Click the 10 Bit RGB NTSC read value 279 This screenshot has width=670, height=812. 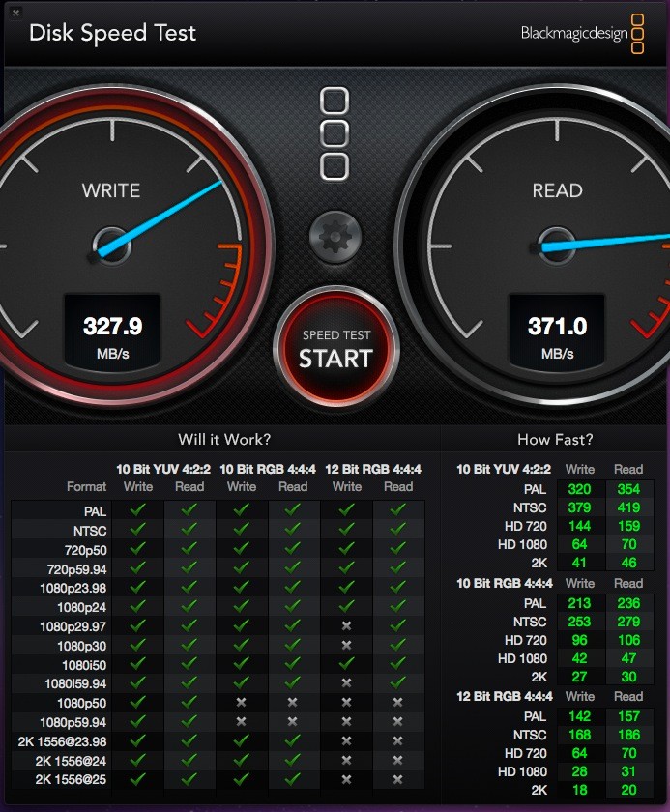click(x=628, y=622)
